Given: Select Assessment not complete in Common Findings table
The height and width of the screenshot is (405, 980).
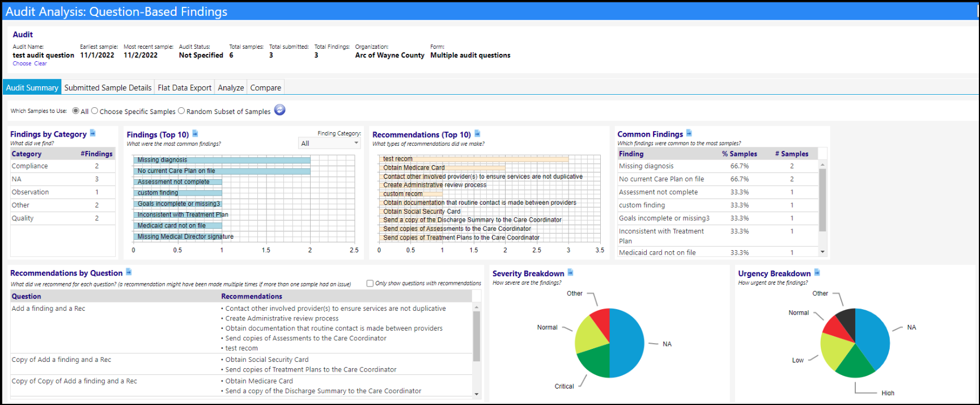Looking at the screenshot, I should [718, 192].
